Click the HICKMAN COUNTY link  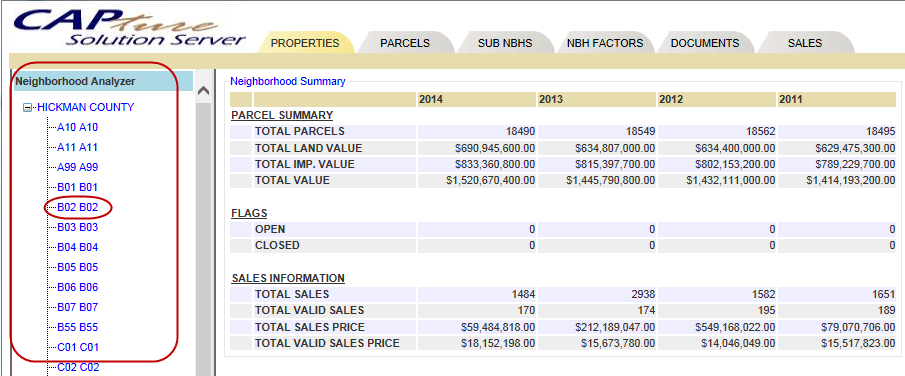(85, 107)
